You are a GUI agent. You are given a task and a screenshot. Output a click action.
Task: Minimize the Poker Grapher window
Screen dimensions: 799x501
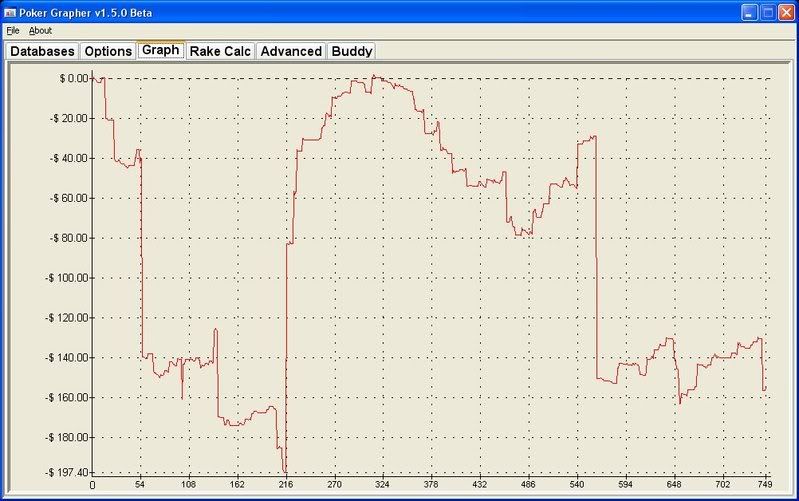748,12
